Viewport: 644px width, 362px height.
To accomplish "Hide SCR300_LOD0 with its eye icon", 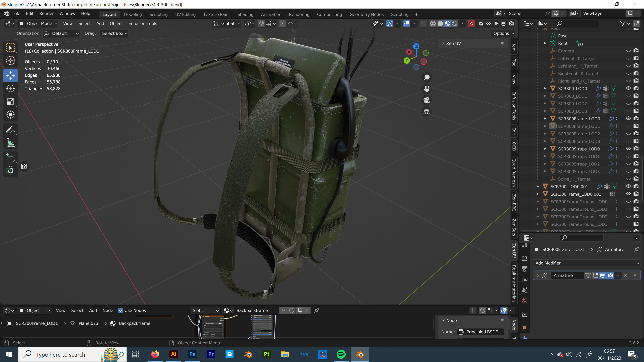I will [x=628, y=88].
